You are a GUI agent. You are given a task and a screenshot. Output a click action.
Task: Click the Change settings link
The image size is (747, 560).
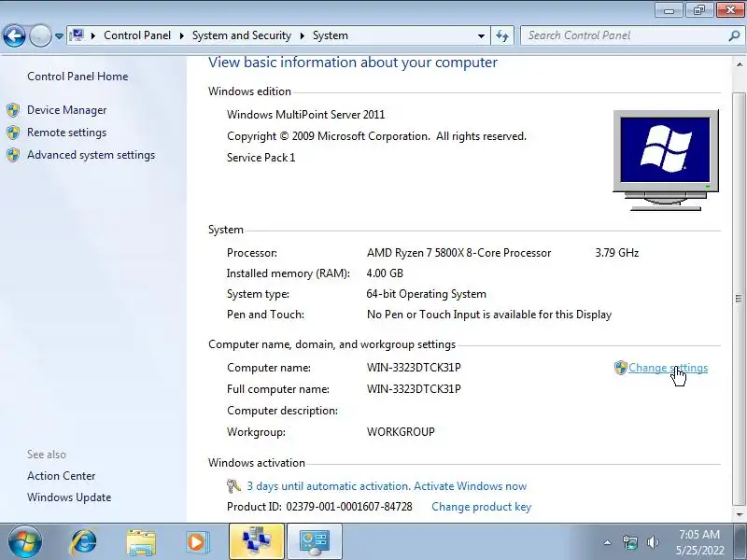[668, 368]
